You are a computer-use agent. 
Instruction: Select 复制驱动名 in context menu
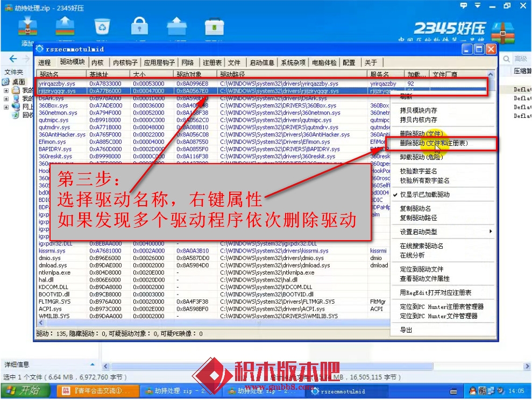tap(415, 208)
